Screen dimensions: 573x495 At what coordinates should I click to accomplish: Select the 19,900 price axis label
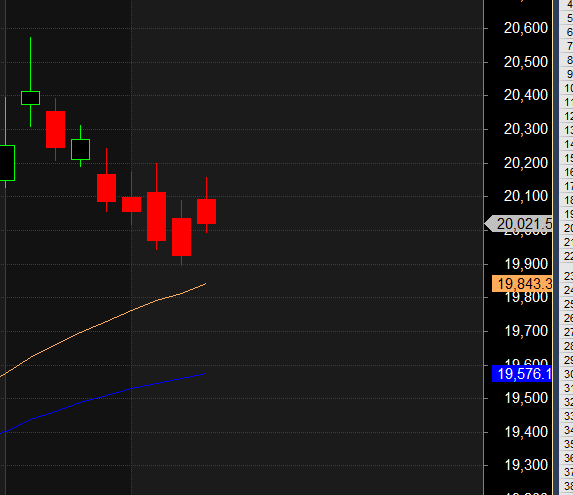coord(526,264)
